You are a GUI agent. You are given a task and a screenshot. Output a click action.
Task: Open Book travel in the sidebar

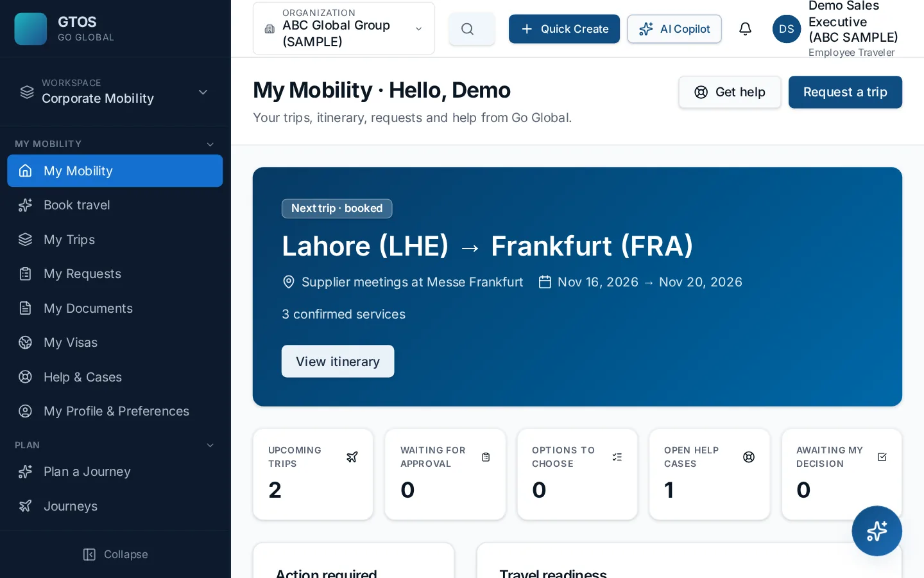pos(115,205)
